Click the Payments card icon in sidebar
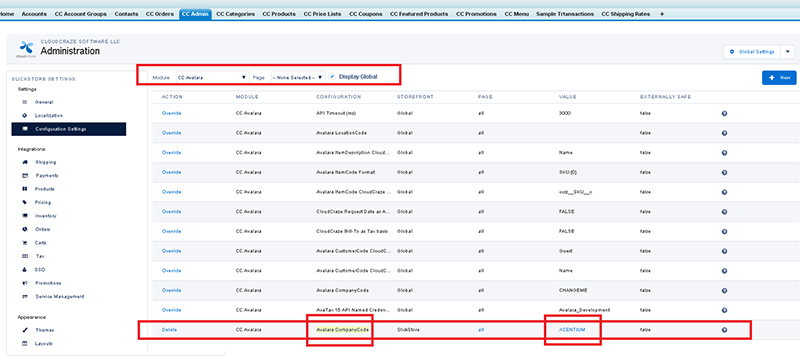The image size is (800, 361). click(24, 175)
